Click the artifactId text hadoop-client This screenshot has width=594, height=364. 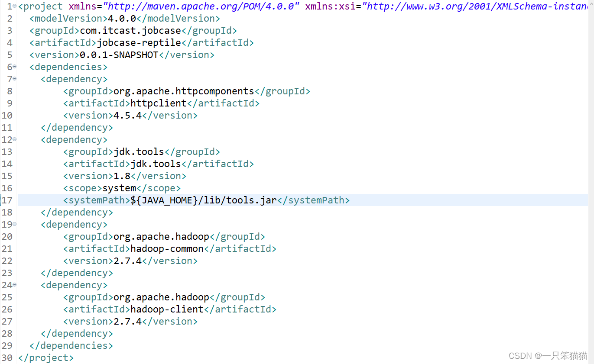coord(167,309)
